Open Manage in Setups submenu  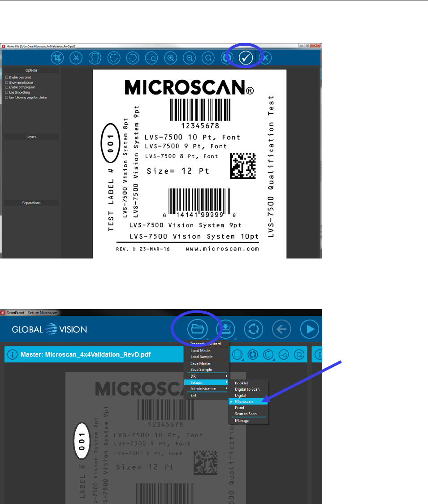click(248, 421)
